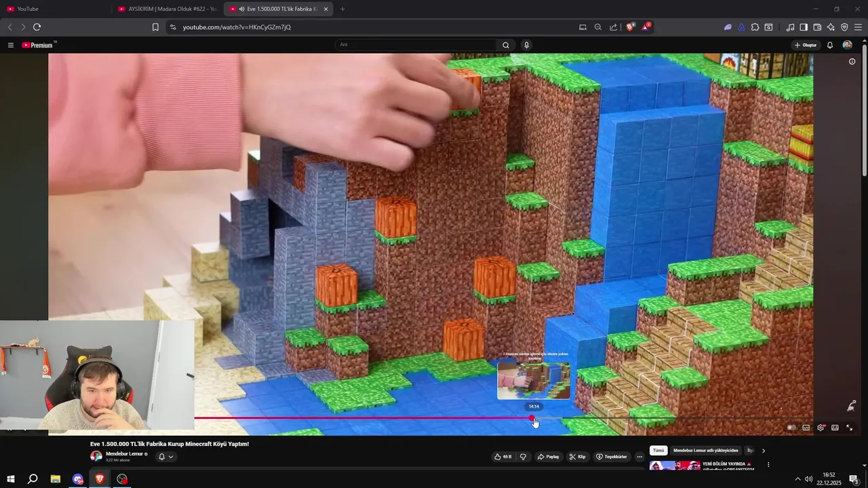Enter fullscreen in the video player
The image size is (868, 488).
tap(849, 428)
